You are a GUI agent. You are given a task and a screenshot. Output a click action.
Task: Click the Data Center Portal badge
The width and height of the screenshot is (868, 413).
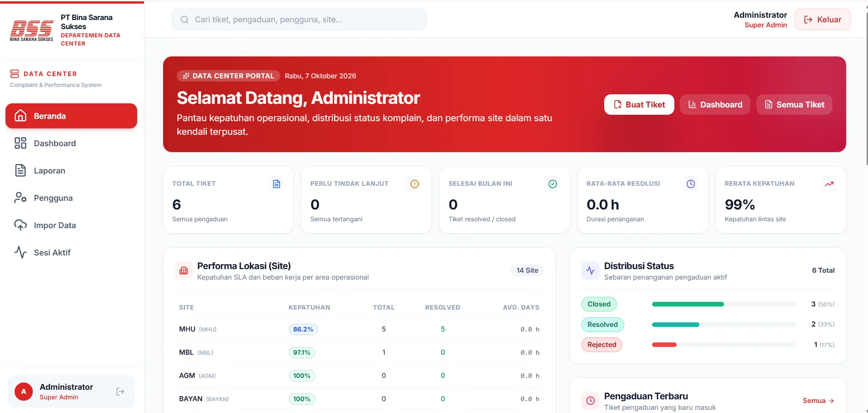(228, 76)
